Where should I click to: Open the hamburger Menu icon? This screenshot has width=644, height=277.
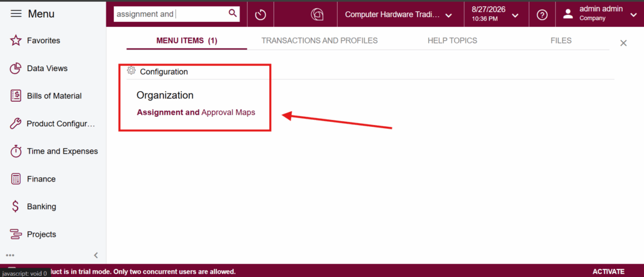coord(16,14)
